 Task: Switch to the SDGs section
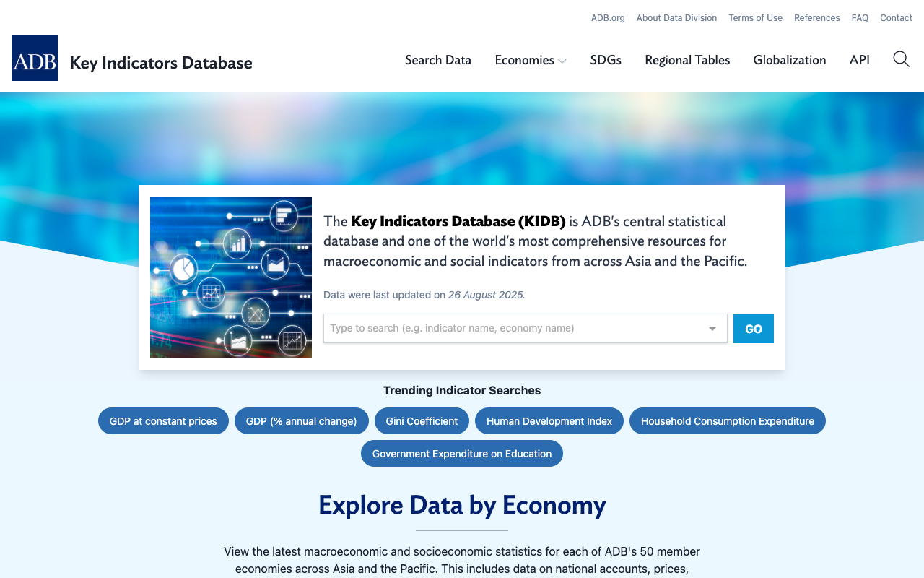pyautogui.click(x=605, y=60)
